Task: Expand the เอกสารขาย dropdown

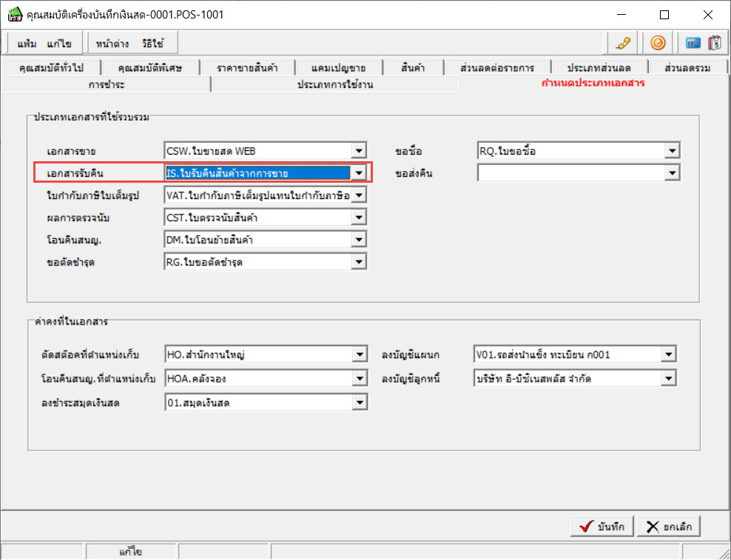Action: [x=359, y=151]
